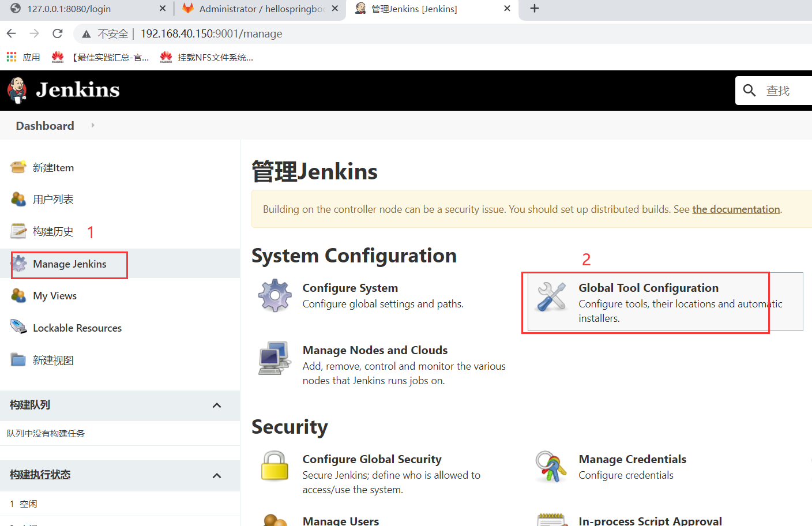The image size is (812, 526).
Task: Switch to the Administrator / hellospringboot tab
Action: pyautogui.click(x=260, y=9)
